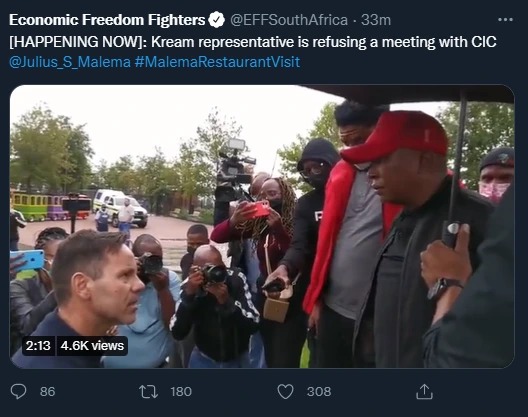The width and height of the screenshot is (528, 417).
Task: Open the three-dot more options menu
Action: (x=505, y=20)
